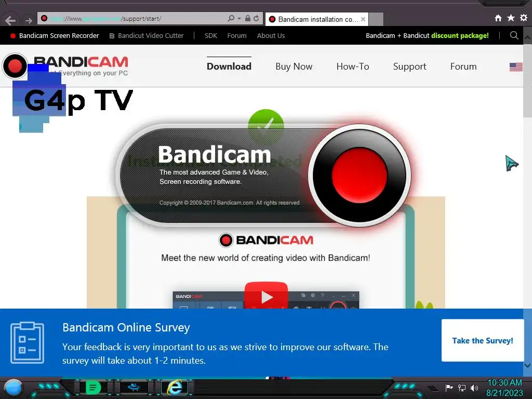Click the Take the Survey! button

[482, 340]
